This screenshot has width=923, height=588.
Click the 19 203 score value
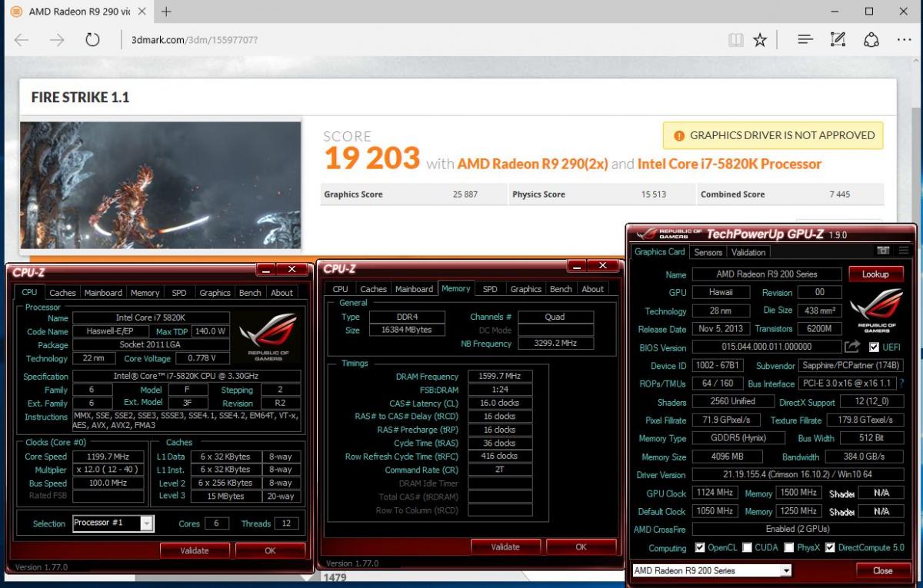click(372, 159)
